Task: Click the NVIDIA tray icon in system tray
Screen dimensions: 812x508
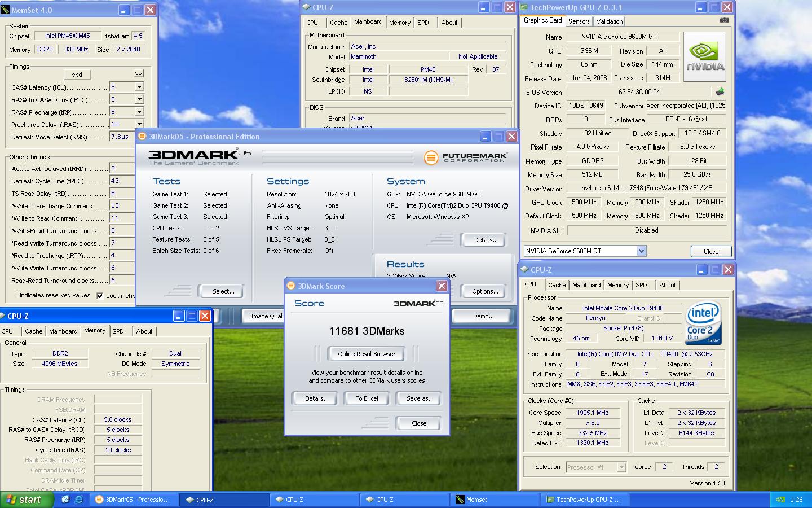Action: click(780, 500)
